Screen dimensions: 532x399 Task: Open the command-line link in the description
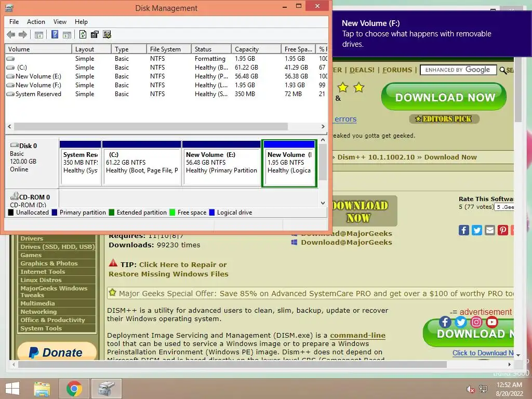click(357, 336)
